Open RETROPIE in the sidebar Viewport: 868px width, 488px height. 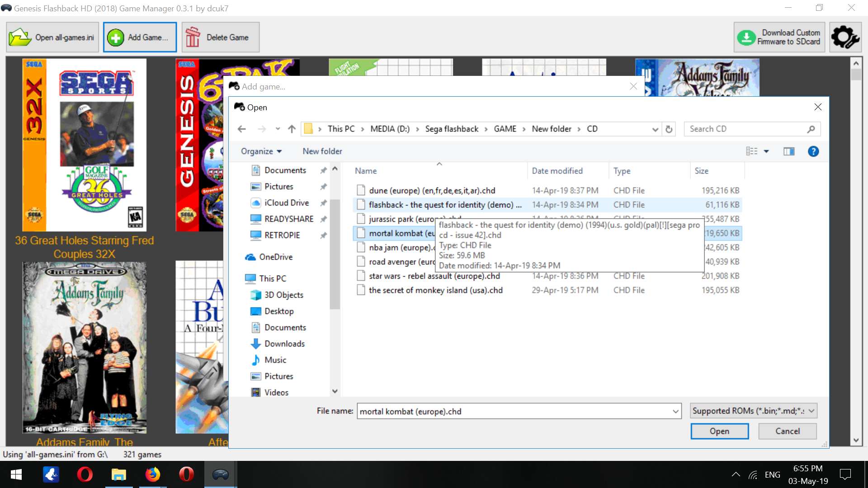(282, 235)
